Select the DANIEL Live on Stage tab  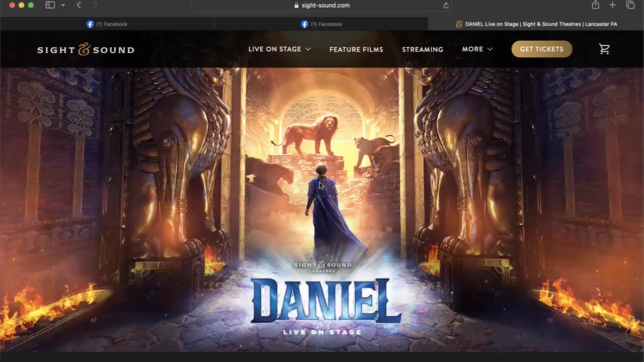pyautogui.click(x=536, y=24)
